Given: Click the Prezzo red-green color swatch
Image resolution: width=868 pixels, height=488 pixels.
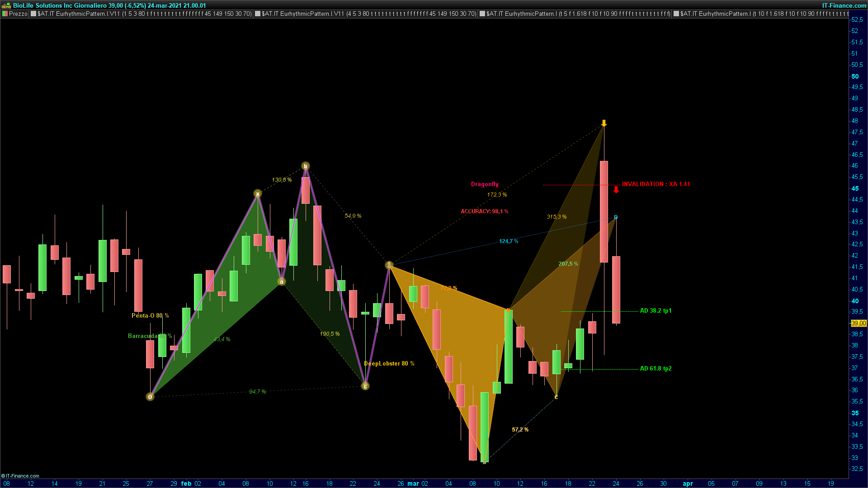Looking at the screenshot, I should point(5,14).
